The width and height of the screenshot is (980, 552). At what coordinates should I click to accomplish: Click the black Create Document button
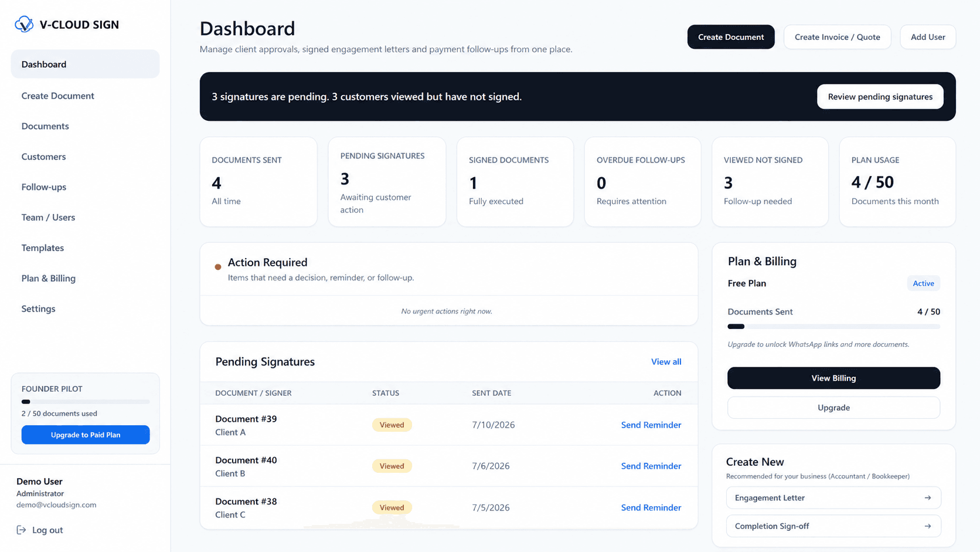[x=731, y=37]
